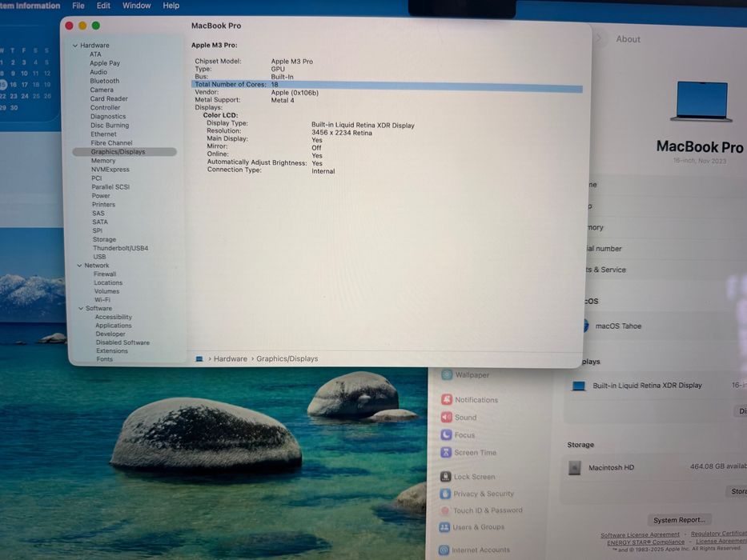Click the computer icon in the path bar
Viewport: 747px width, 560px height.
199,359
